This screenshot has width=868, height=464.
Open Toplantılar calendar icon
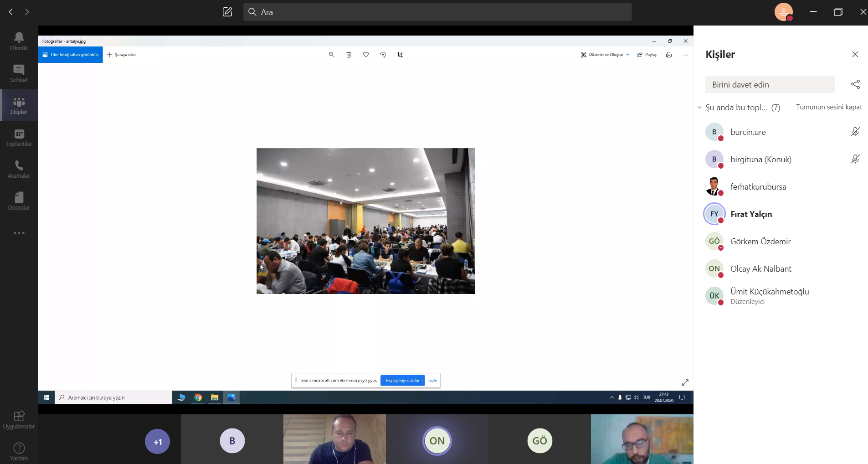19,137
